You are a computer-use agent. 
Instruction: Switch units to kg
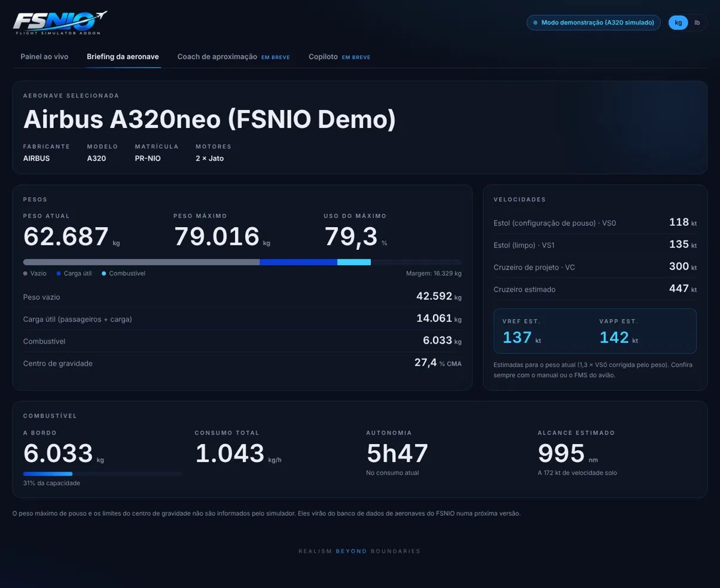coord(678,23)
